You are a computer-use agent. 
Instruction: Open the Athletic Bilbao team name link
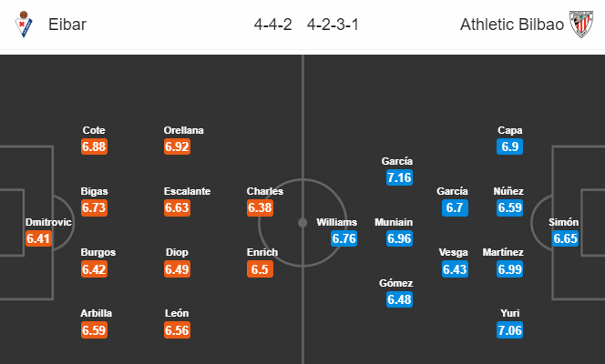point(512,25)
